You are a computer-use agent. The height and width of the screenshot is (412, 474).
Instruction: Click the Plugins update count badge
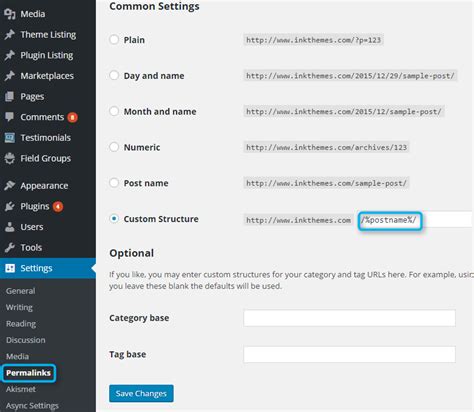(x=58, y=207)
